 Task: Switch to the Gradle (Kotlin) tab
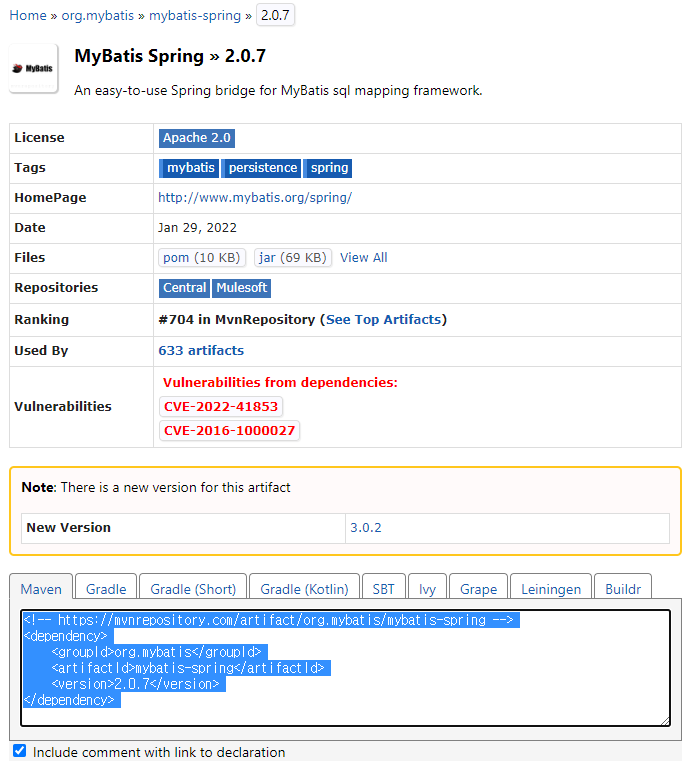pyautogui.click(x=305, y=587)
